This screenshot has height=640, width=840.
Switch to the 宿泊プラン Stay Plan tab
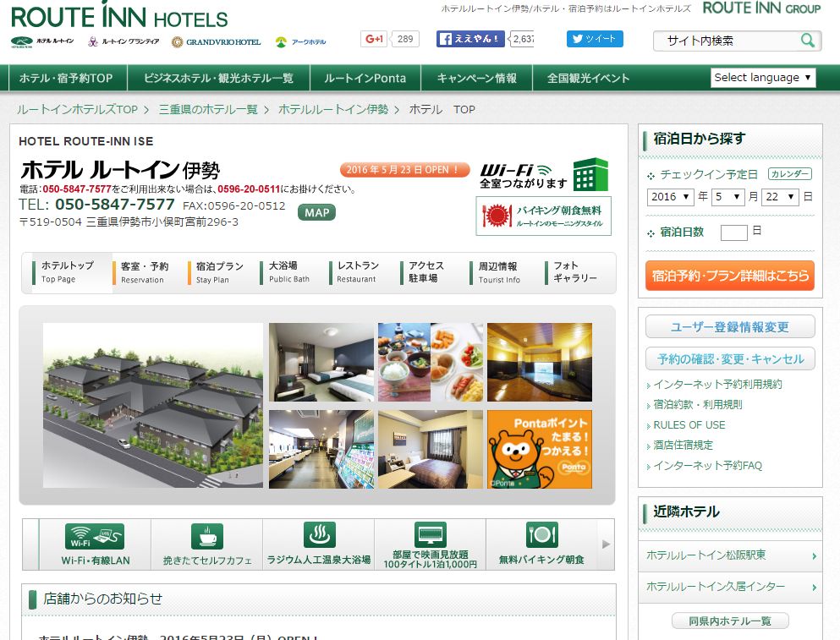pos(220,272)
